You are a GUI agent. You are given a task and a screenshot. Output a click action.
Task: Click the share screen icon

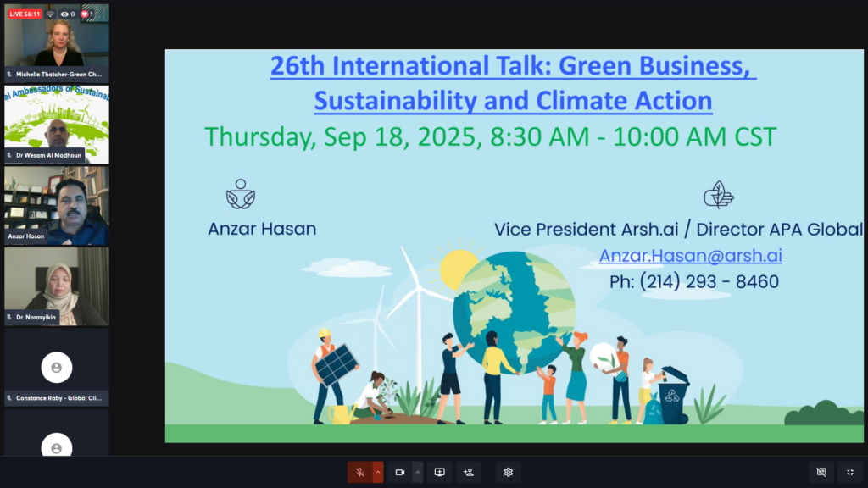tap(440, 472)
